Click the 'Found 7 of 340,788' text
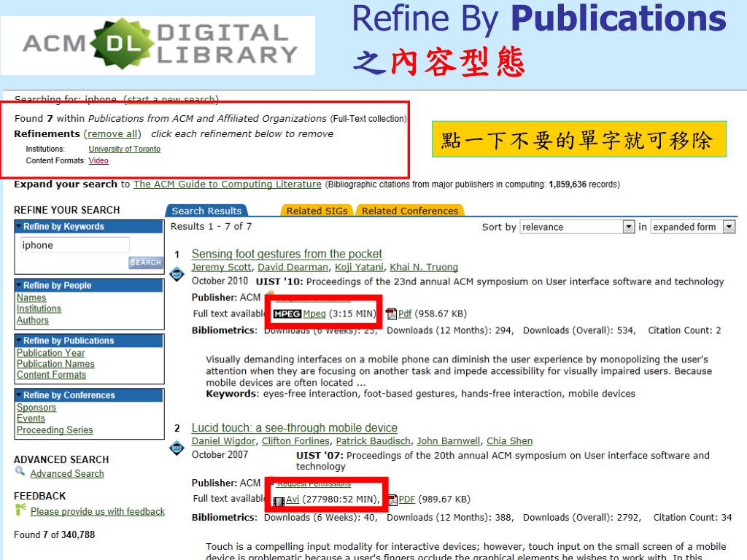 [54, 534]
